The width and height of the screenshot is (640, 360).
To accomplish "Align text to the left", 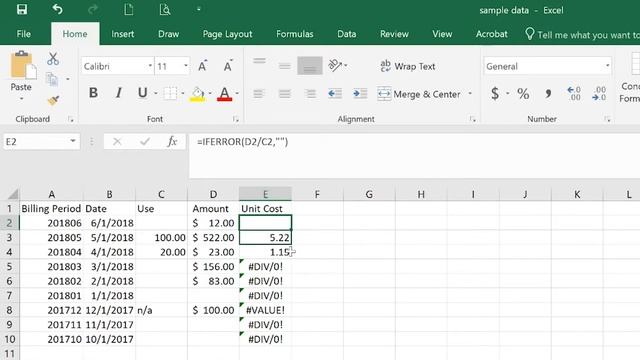I will (258, 94).
